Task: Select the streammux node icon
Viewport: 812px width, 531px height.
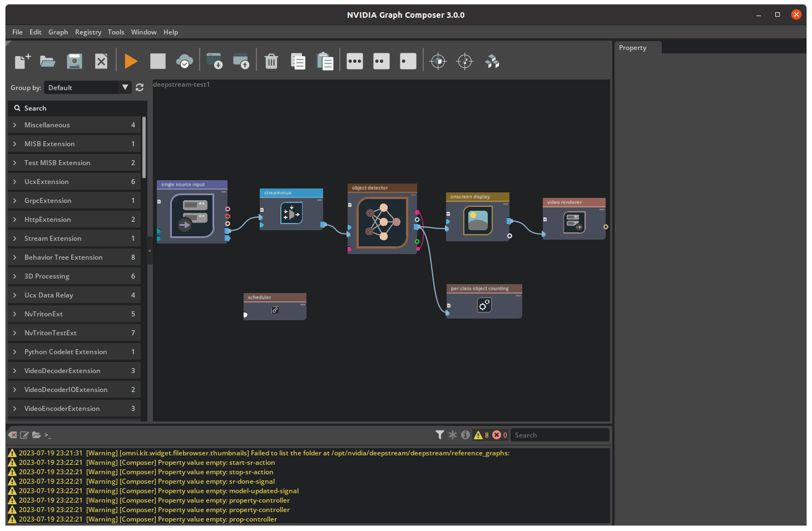Action: (x=291, y=214)
